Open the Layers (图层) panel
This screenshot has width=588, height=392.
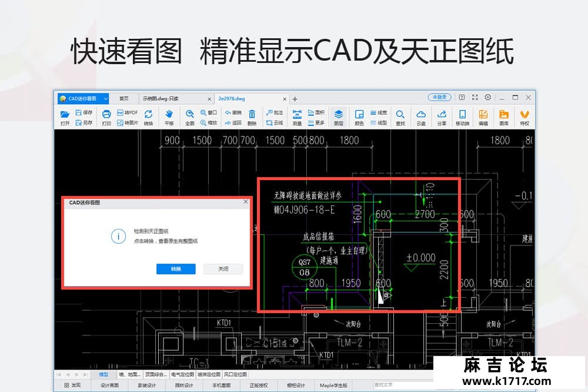point(339,117)
